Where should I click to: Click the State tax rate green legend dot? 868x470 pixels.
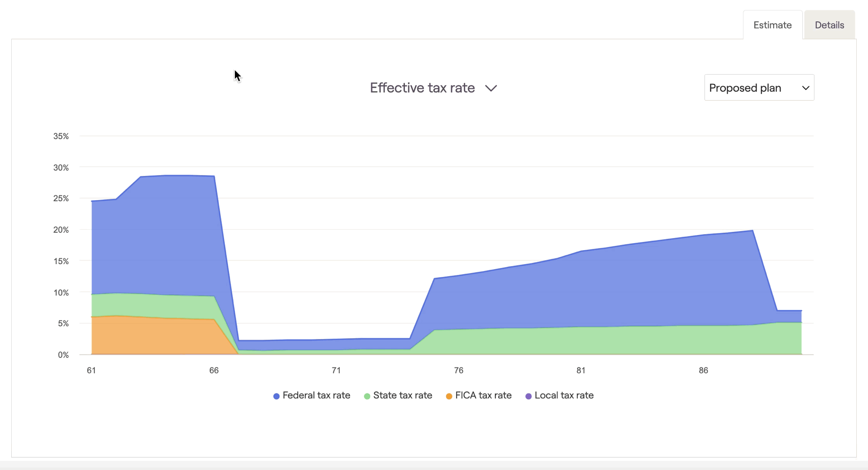point(367,396)
